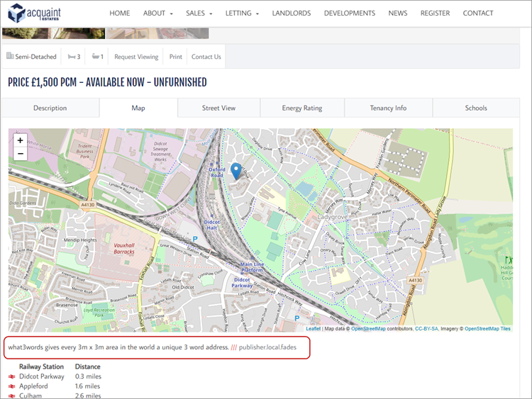Expand the Letting dropdown menu
532x399 pixels.
click(242, 13)
